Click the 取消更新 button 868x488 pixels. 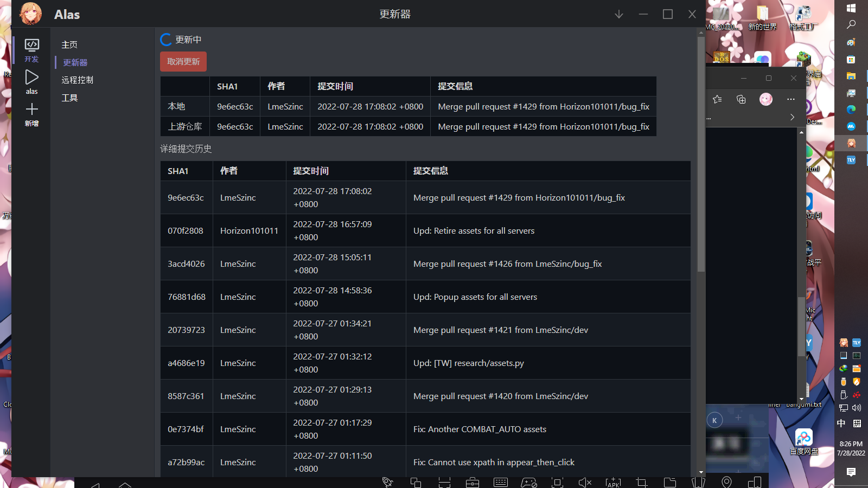click(183, 62)
